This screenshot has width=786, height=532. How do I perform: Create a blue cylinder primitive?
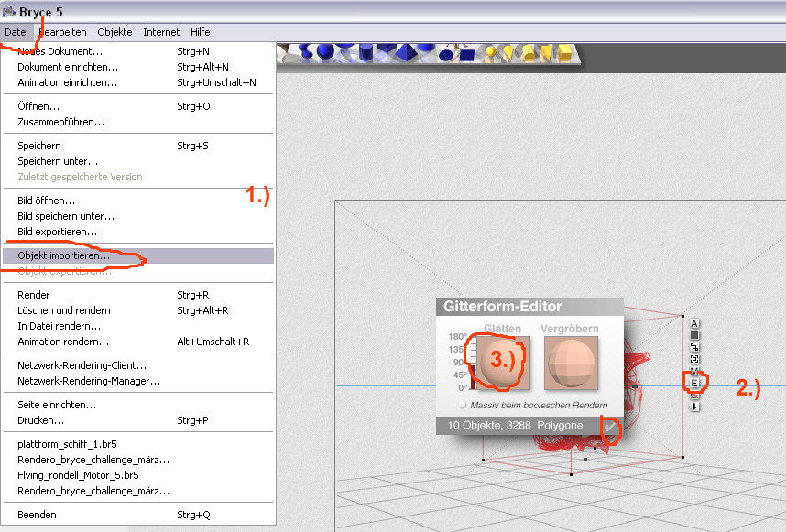(366, 52)
